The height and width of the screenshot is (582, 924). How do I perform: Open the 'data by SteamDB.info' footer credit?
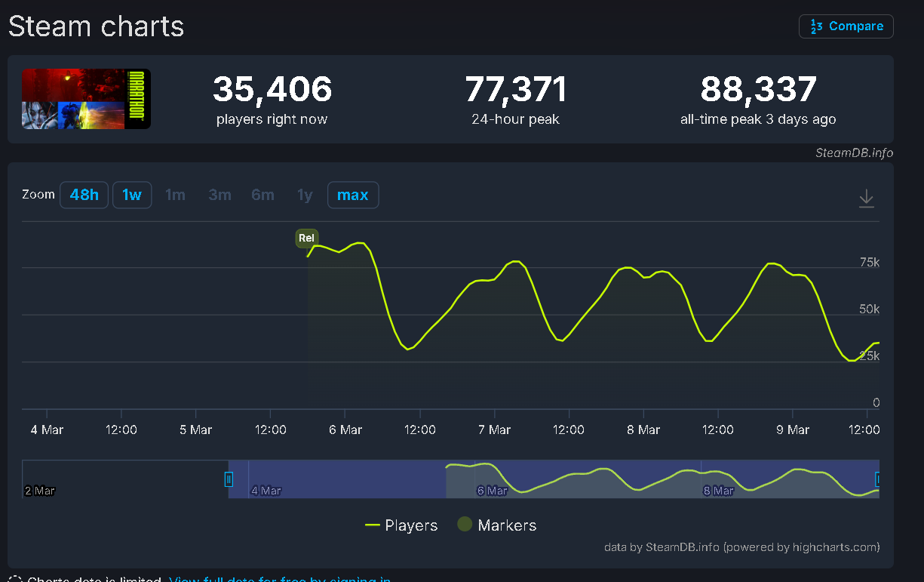pos(741,547)
